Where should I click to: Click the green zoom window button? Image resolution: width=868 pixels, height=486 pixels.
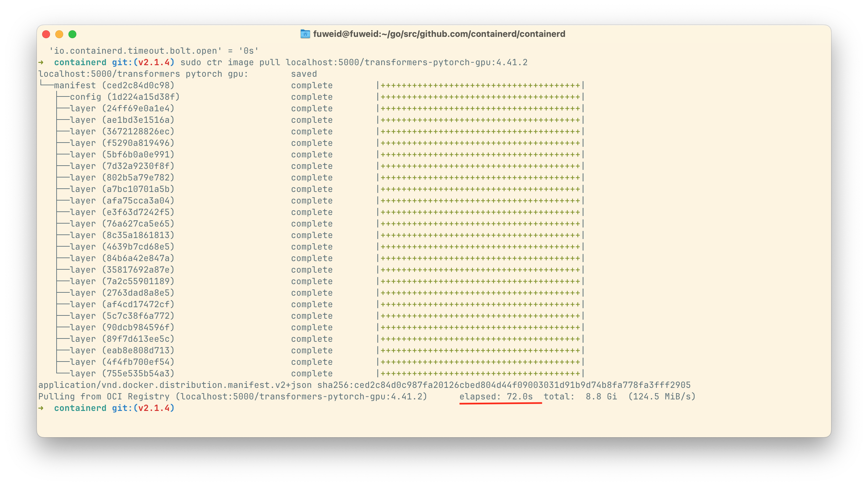pos(72,34)
